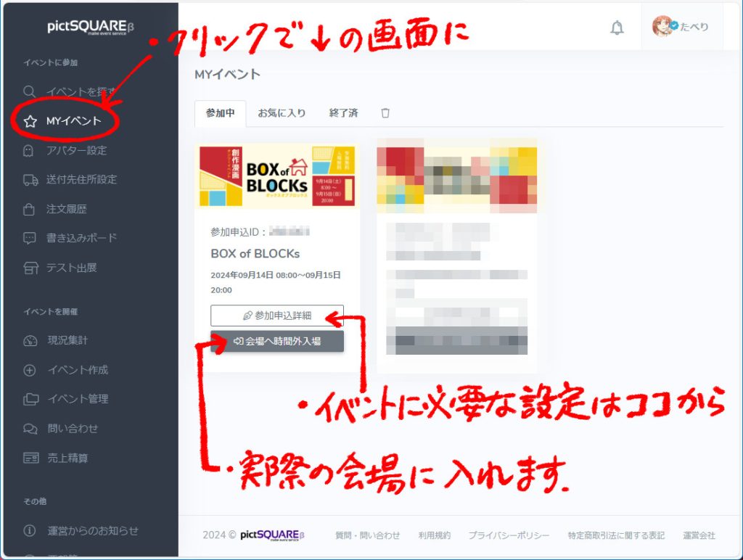
Task: Select the 参加中 tab
Action: (x=220, y=113)
